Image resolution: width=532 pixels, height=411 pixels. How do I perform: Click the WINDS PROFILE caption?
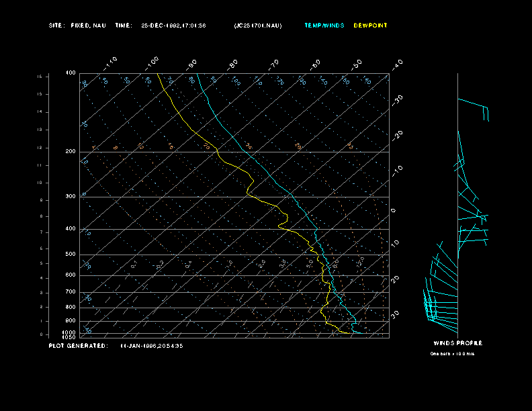coord(457,343)
